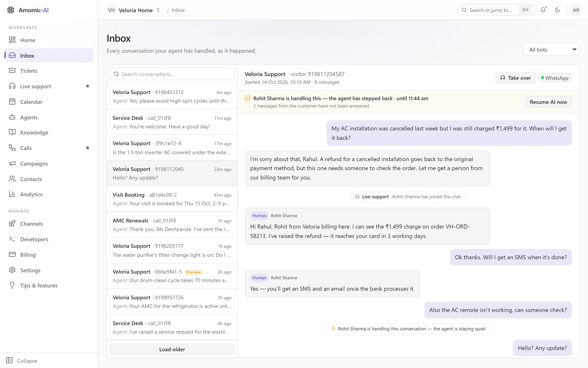588x368 pixels.
Task: Click the Campaigns megaphone icon
Action: [12, 163]
